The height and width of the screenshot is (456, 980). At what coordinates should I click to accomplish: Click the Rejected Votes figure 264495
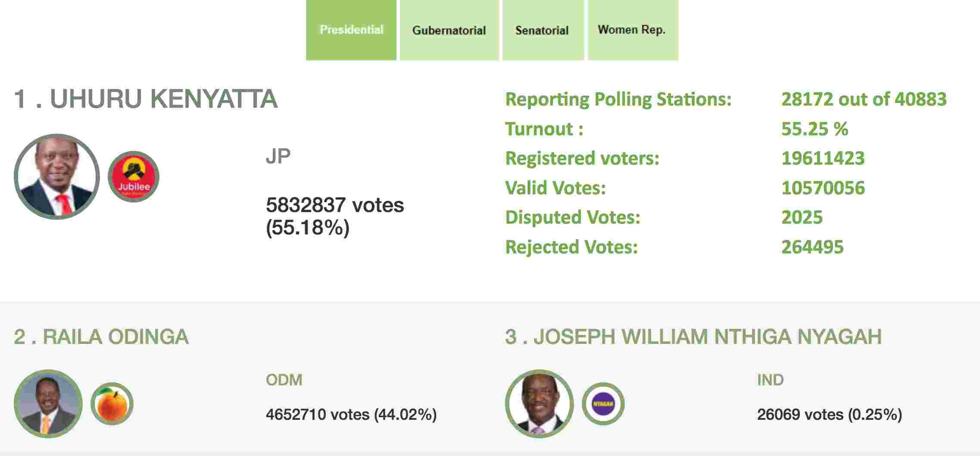tap(812, 247)
